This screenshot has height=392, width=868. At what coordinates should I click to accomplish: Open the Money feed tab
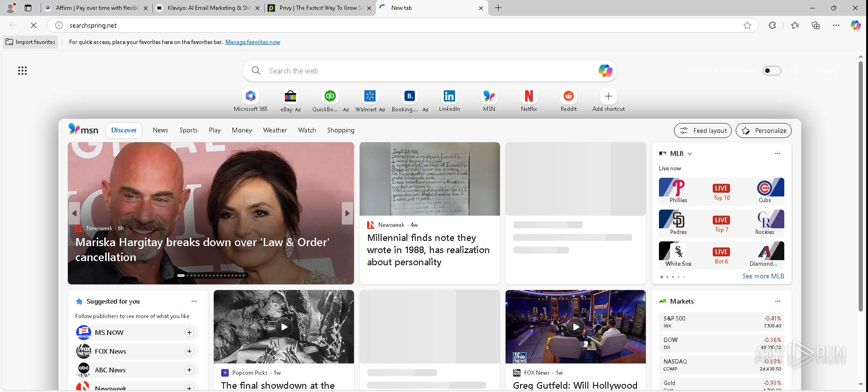click(242, 130)
